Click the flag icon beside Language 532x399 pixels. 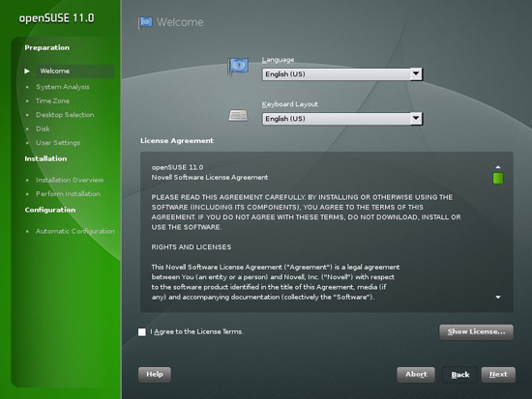(238, 67)
